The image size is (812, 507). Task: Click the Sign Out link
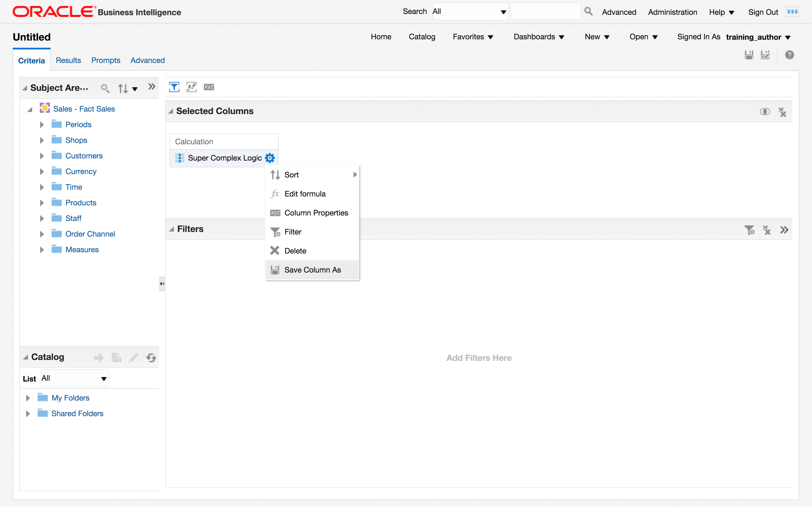[x=763, y=12]
